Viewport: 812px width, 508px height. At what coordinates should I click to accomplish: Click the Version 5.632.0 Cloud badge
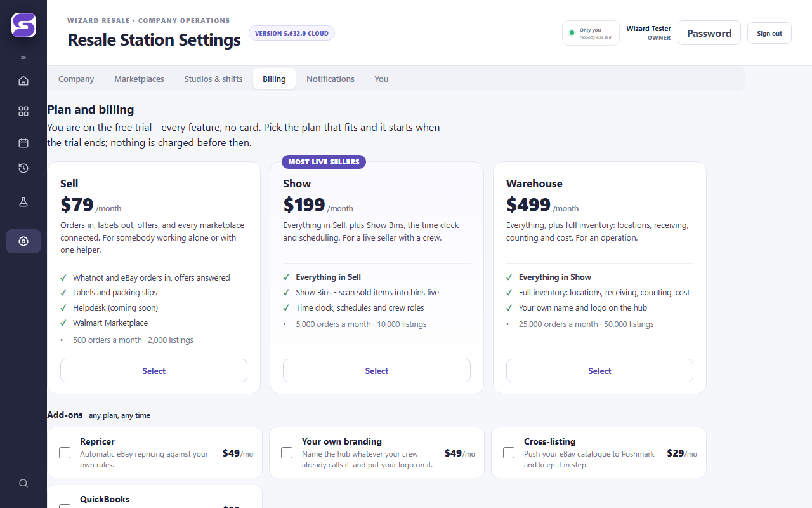292,33
